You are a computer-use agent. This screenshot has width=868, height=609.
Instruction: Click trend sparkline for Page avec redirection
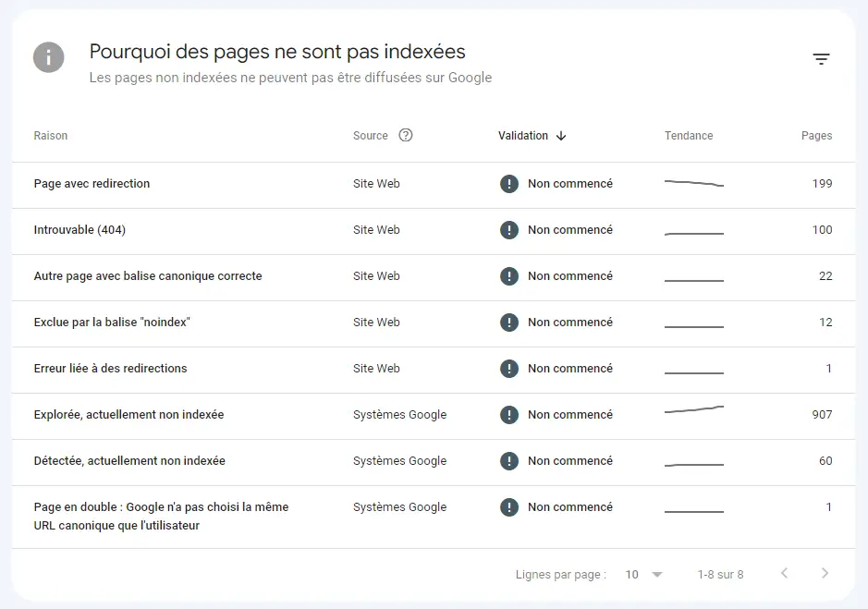(694, 183)
